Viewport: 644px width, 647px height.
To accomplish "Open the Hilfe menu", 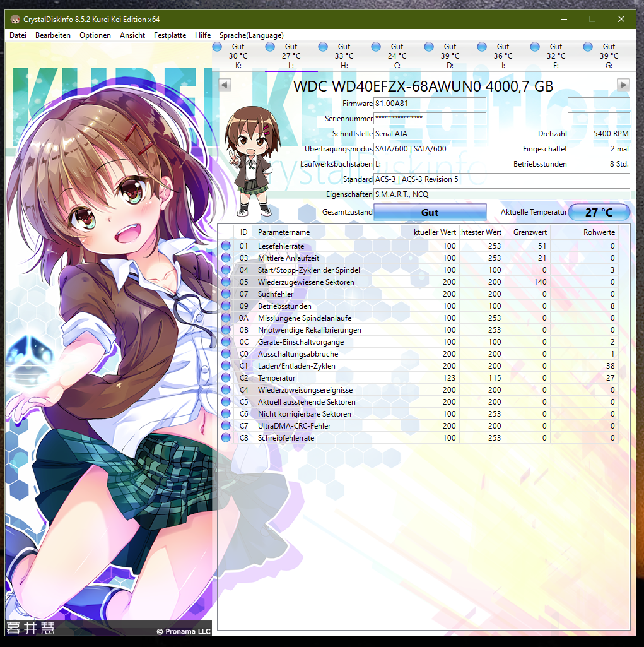I will pos(202,35).
